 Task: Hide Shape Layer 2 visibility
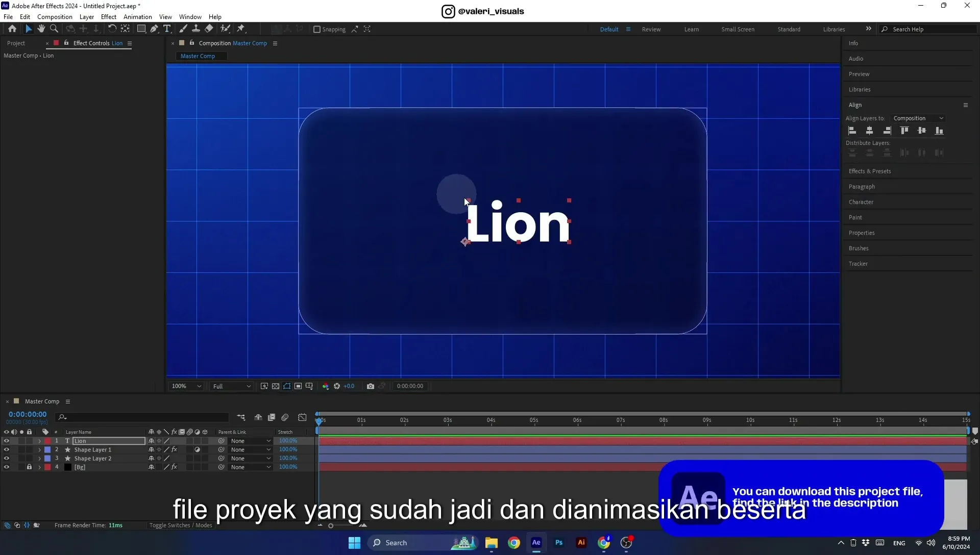(7, 459)
